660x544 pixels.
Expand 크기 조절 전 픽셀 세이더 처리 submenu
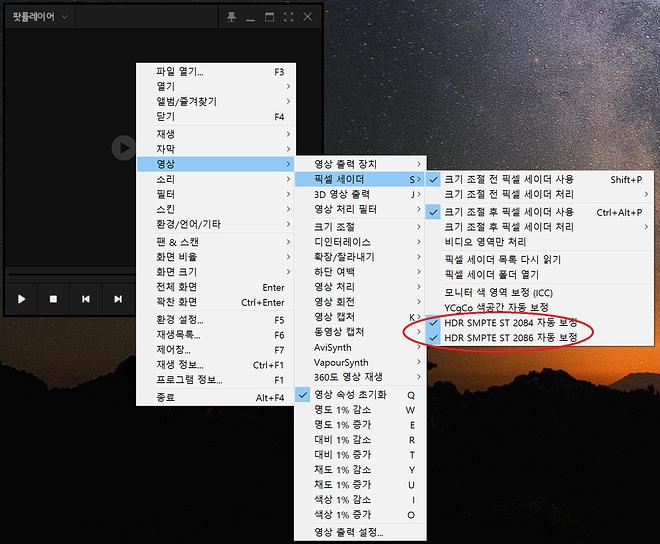click(x=540, y=195)
